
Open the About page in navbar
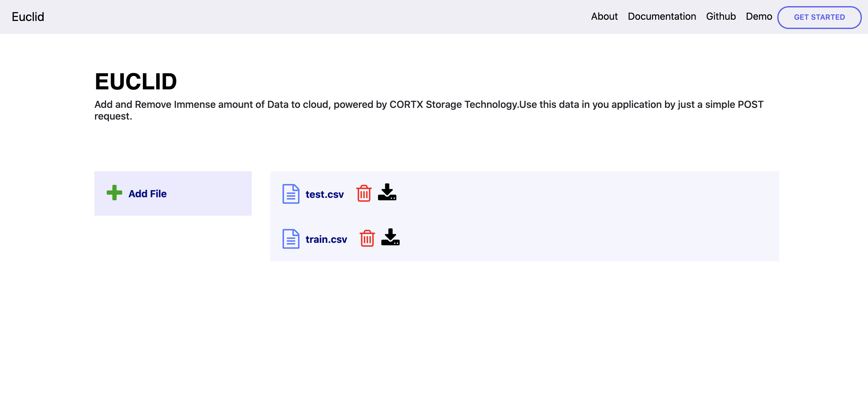(x=604, y=17)
